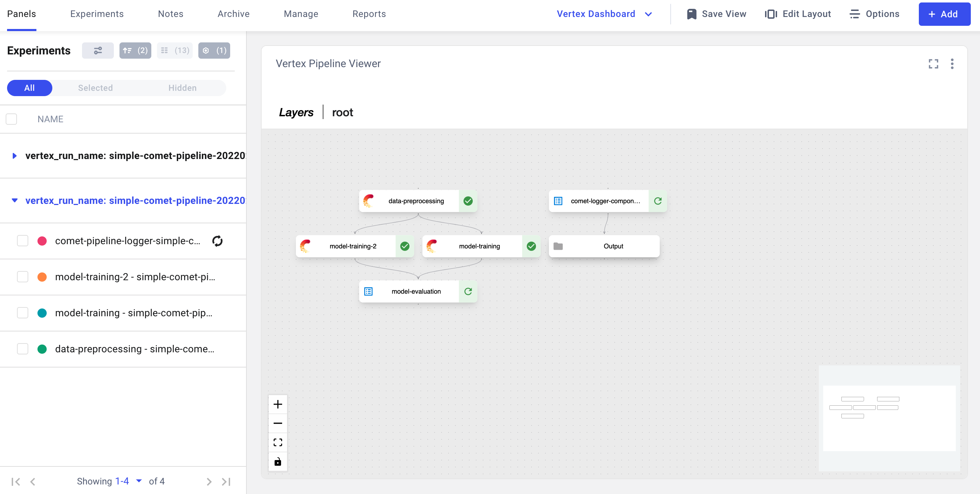Select the Hidden tab under Experiments
This screenshot has width=980, height=494.
[182, 88]
